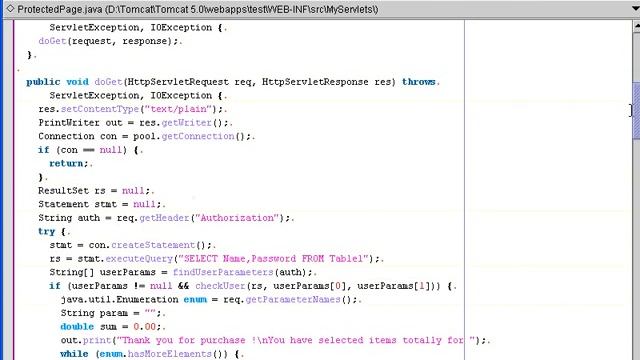Click the '"text/plain"' string literal
The width and height of the screenshot is (640, 360).
pos(178,109)
